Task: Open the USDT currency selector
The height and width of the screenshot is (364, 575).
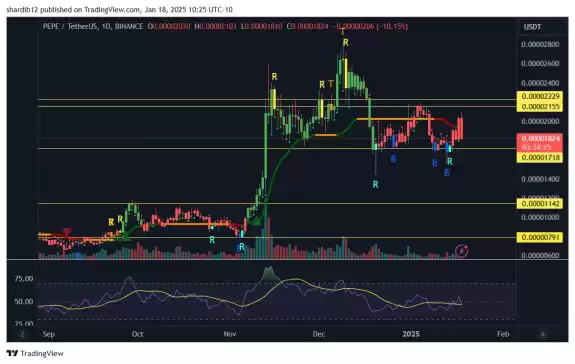Action: 532,27
